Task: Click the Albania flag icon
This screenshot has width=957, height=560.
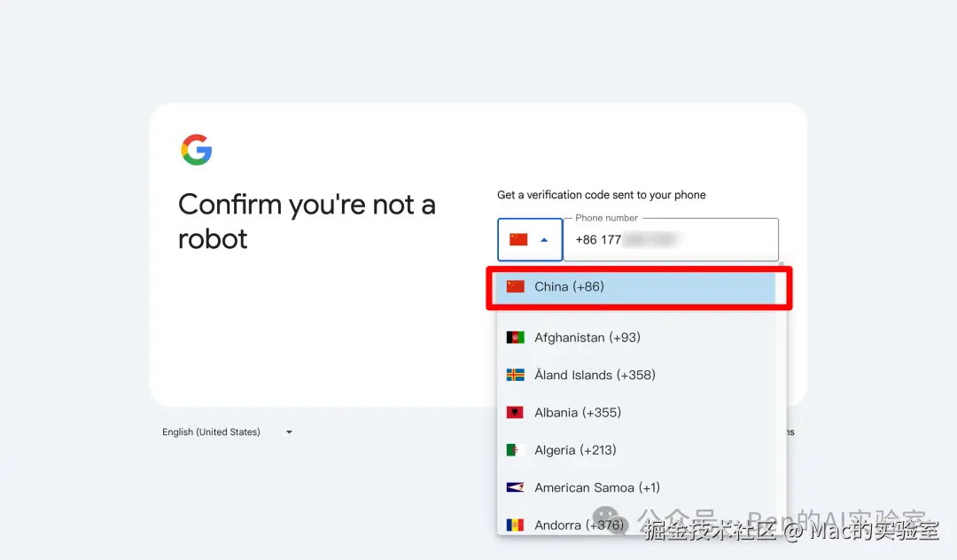Action: [515, 413]
